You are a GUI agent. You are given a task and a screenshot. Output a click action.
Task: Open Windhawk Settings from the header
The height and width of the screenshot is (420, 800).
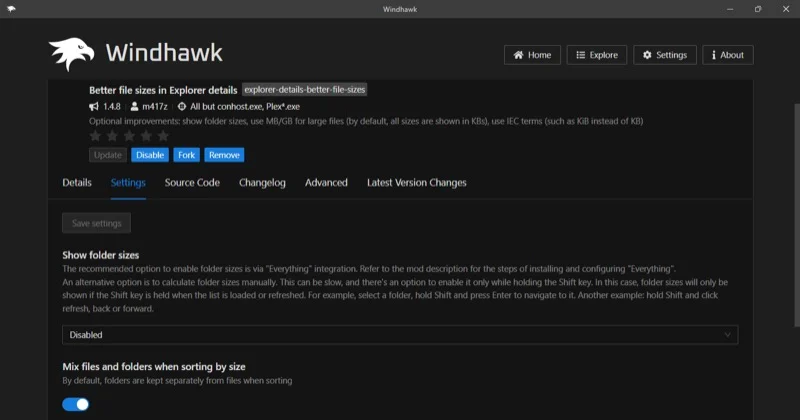pos(665,55)
